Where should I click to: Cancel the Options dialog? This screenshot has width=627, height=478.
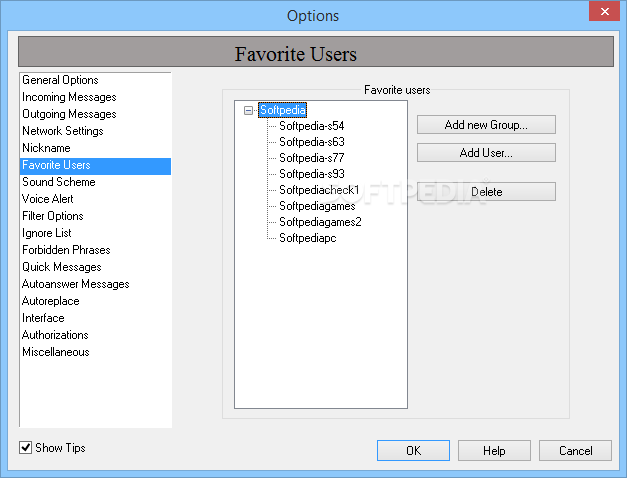575,451
